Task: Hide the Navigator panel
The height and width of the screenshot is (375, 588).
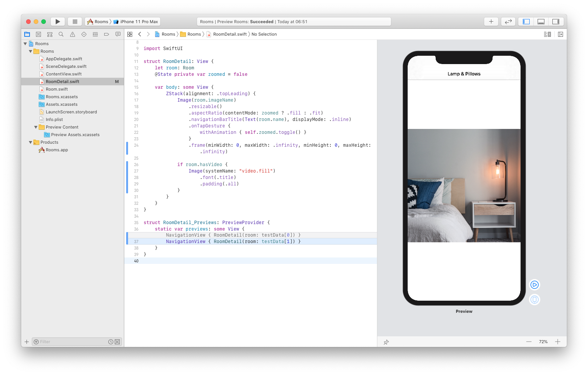Action: click(525, 21)
